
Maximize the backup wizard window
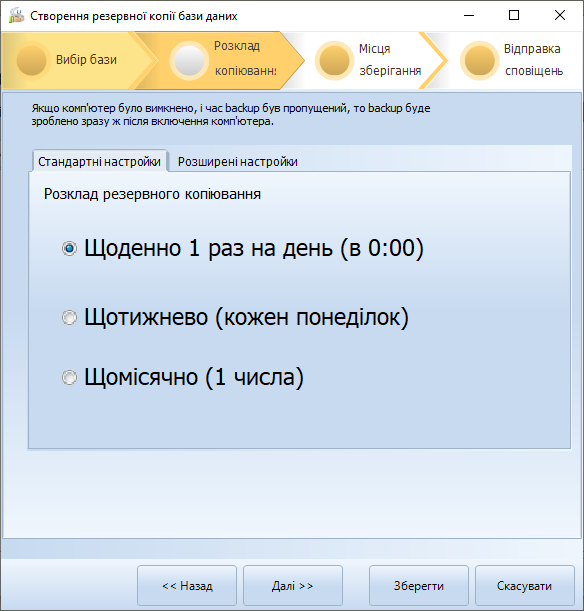(x=514, y=16)
